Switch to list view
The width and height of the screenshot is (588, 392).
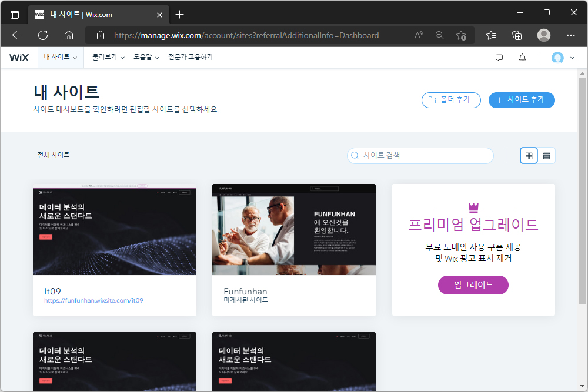coord(547,156)
